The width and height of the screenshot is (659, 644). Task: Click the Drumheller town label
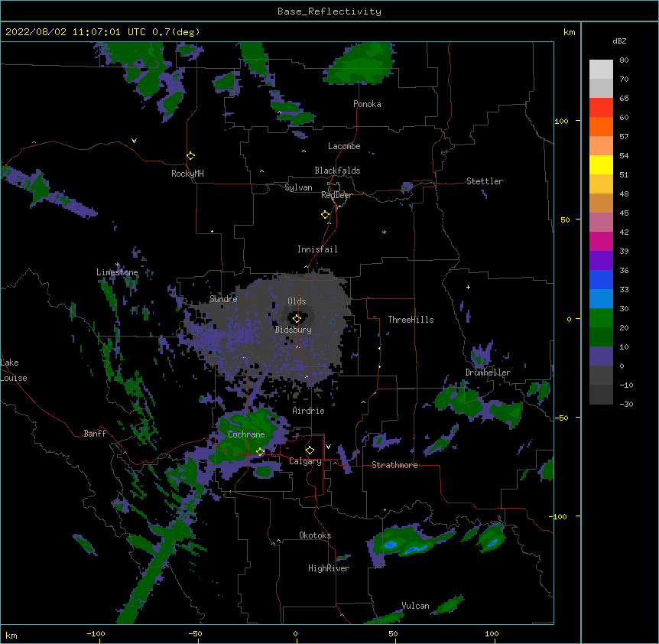click(x=488, y=372)
